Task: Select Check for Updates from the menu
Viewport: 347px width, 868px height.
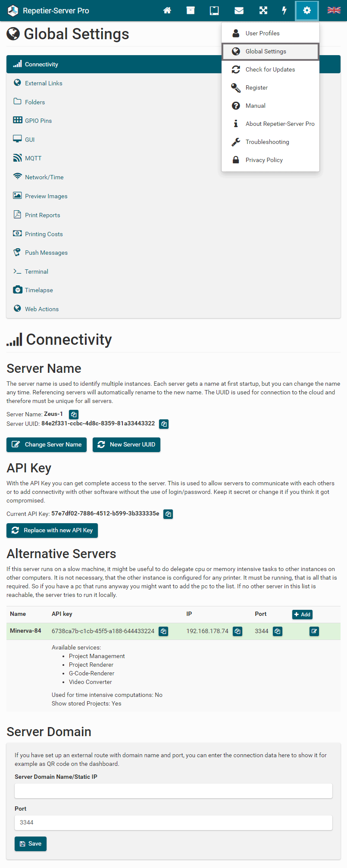Action: tap(270, 69)
